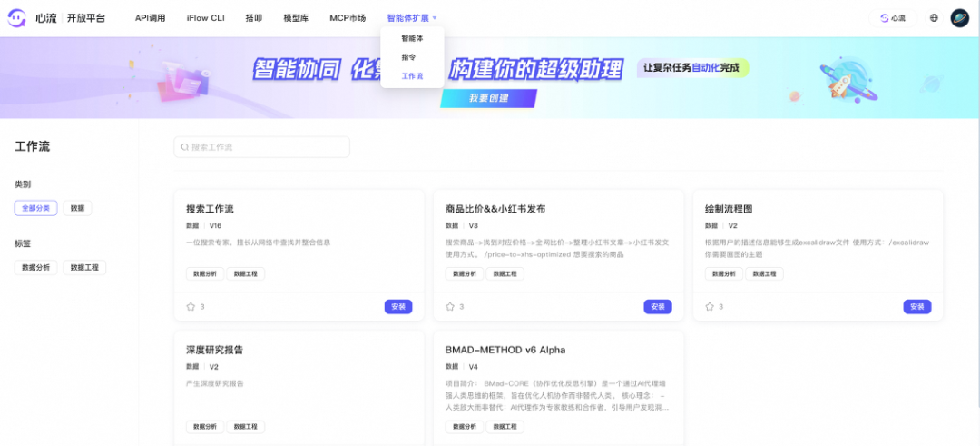Collapse the 智能体扩展 dropdown menu
Viewport: 980px width, 446px height.
[x=411, y=18]
